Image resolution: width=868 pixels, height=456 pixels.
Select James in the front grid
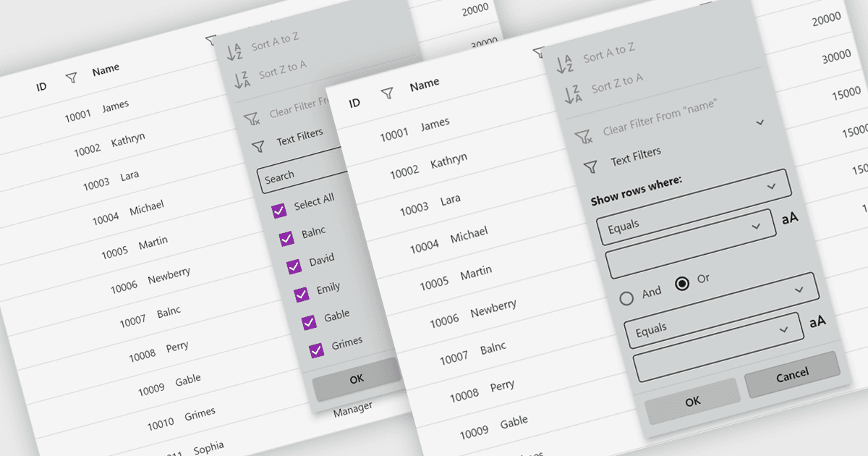pyautogui.click(x=435, y=124)
